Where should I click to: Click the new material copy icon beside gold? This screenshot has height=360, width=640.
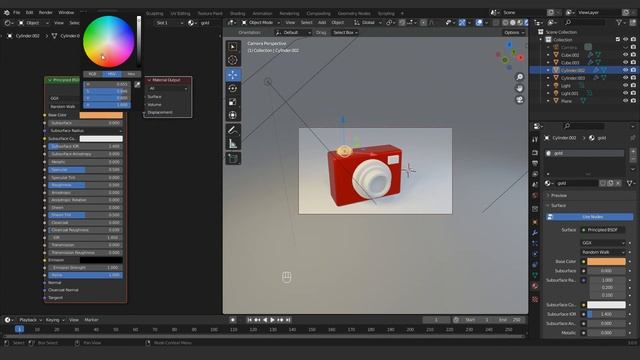610,183
